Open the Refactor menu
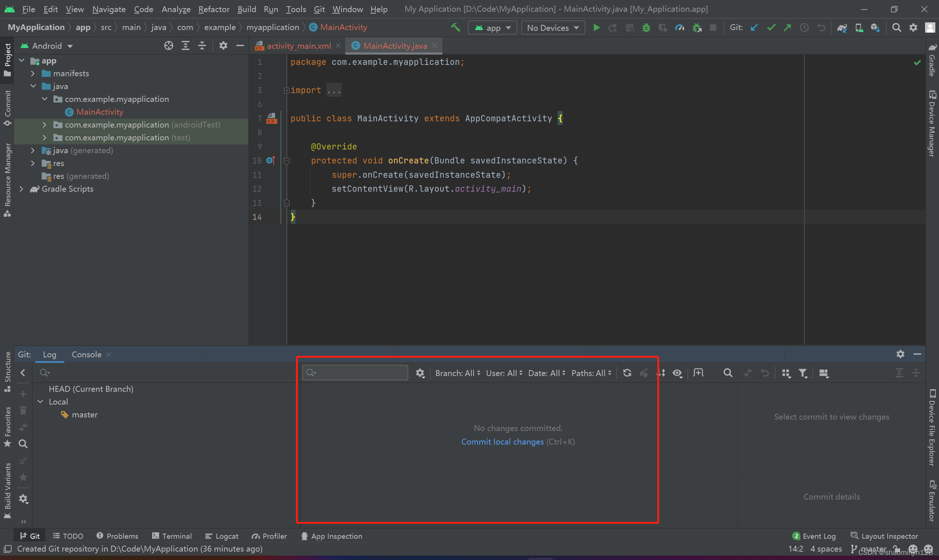This screenshot has height=560, width=939. [x=214, y=9]
